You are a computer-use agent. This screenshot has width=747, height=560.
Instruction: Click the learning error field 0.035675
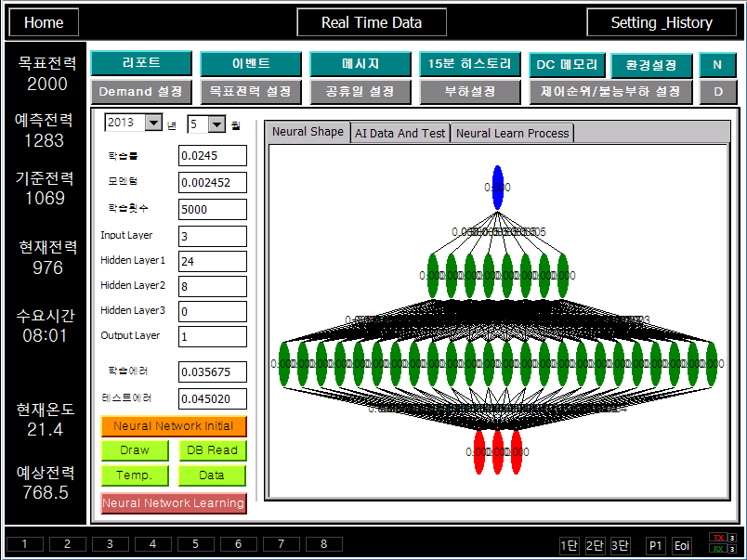(213, 371)
